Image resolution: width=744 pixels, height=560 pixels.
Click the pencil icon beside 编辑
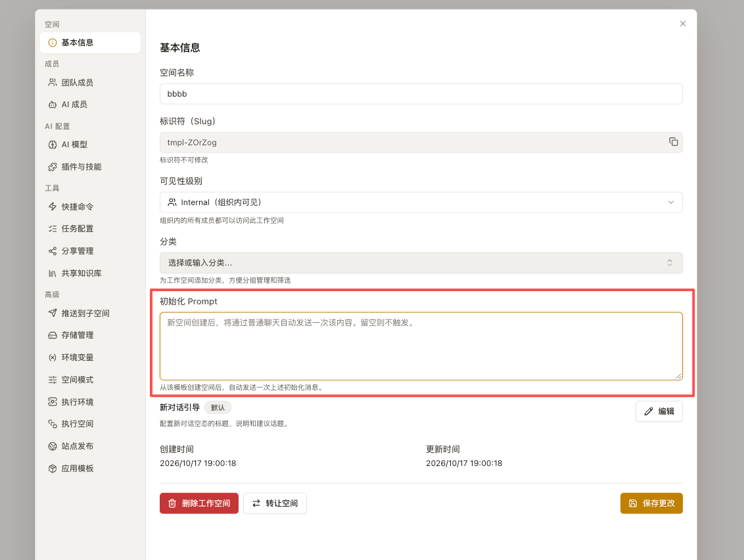pos(649,411)
